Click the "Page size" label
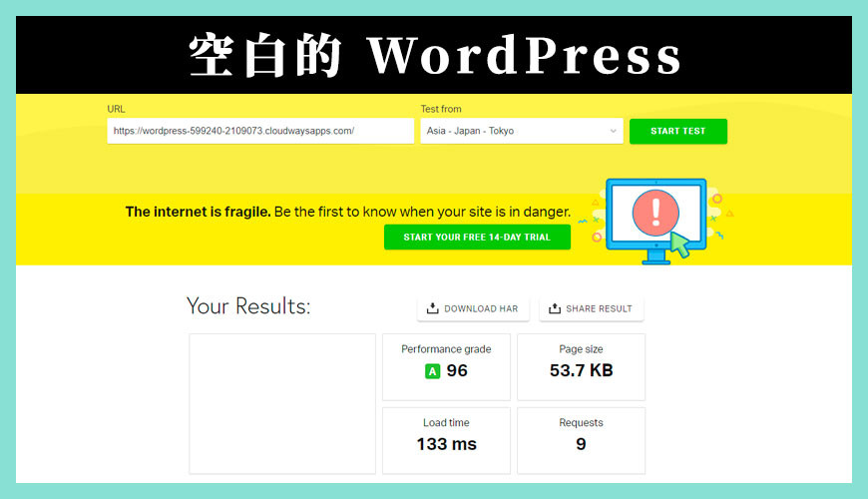 [x=581, y=349]
